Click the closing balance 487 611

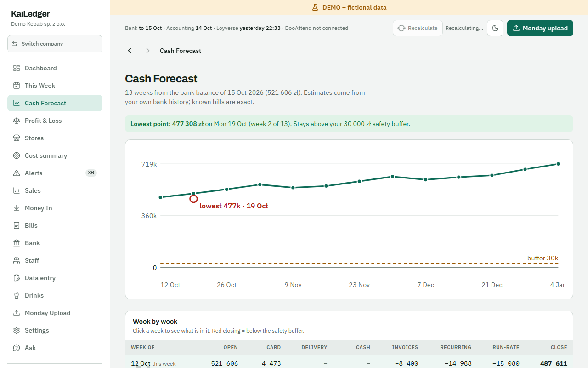click(x=554, y=363)
